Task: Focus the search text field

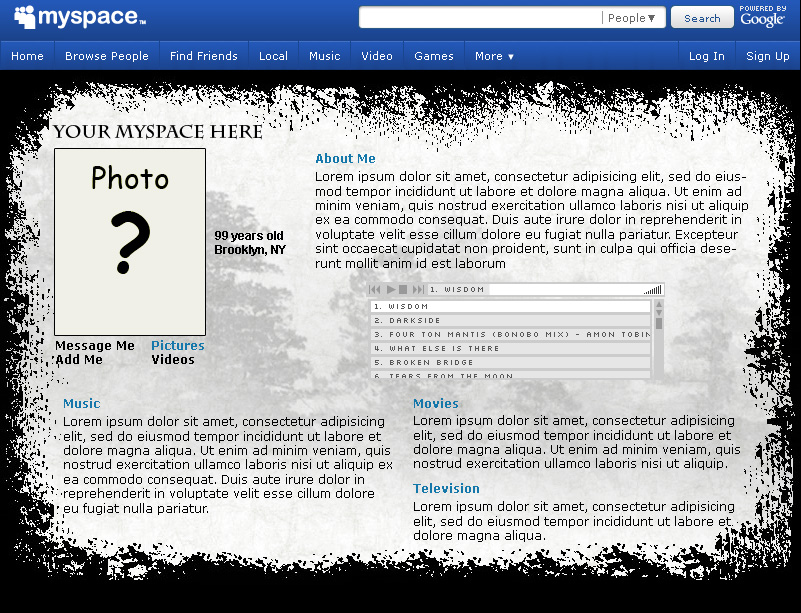Action: pos(481,17)
